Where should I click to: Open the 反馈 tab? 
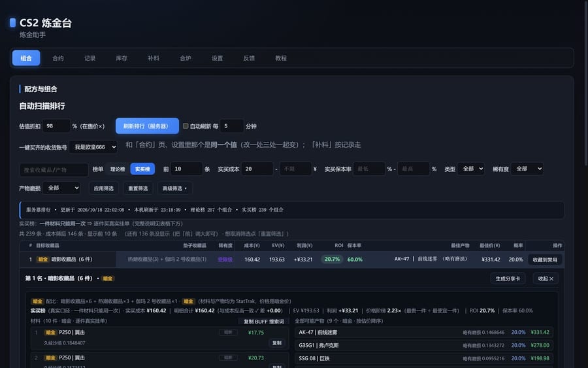[x=249, y=58]
